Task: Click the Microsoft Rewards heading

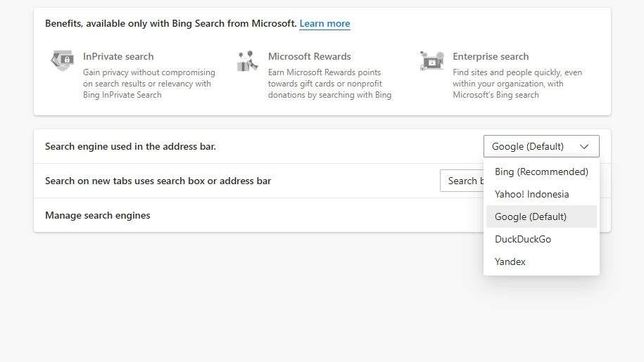Action: pyautogui.click(x=309, y=56)
